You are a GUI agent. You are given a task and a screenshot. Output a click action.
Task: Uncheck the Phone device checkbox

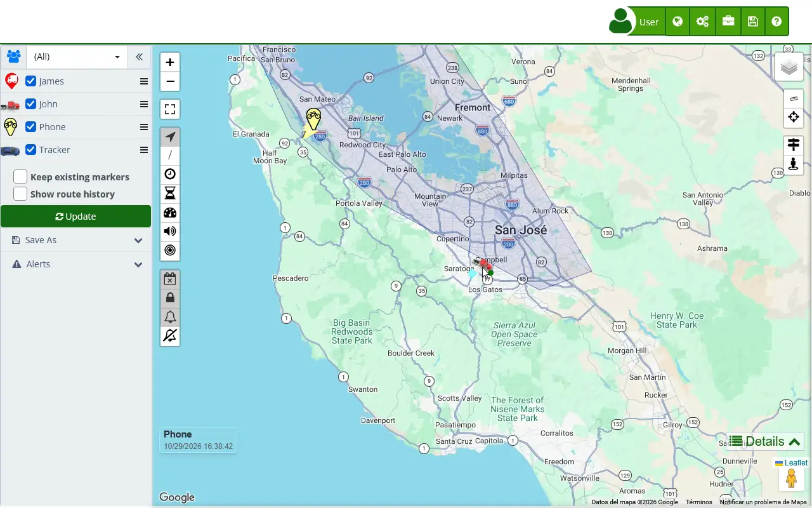pyautogui.click(x=30, y=127)
